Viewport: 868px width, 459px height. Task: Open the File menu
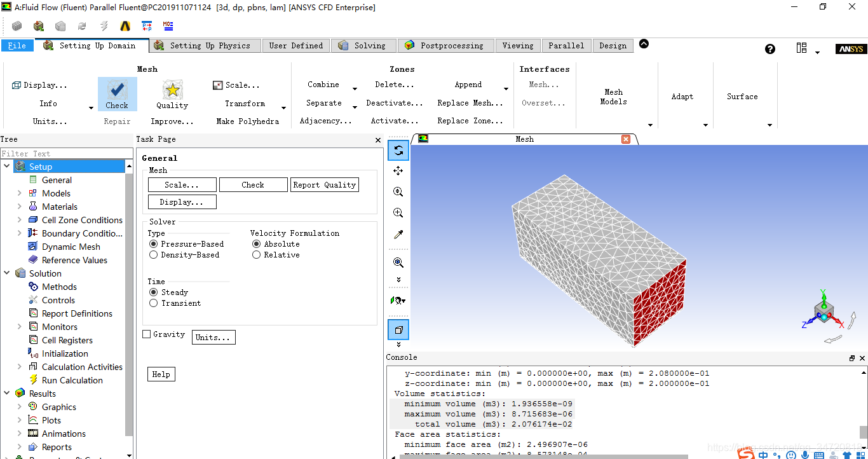pos(17,46)
